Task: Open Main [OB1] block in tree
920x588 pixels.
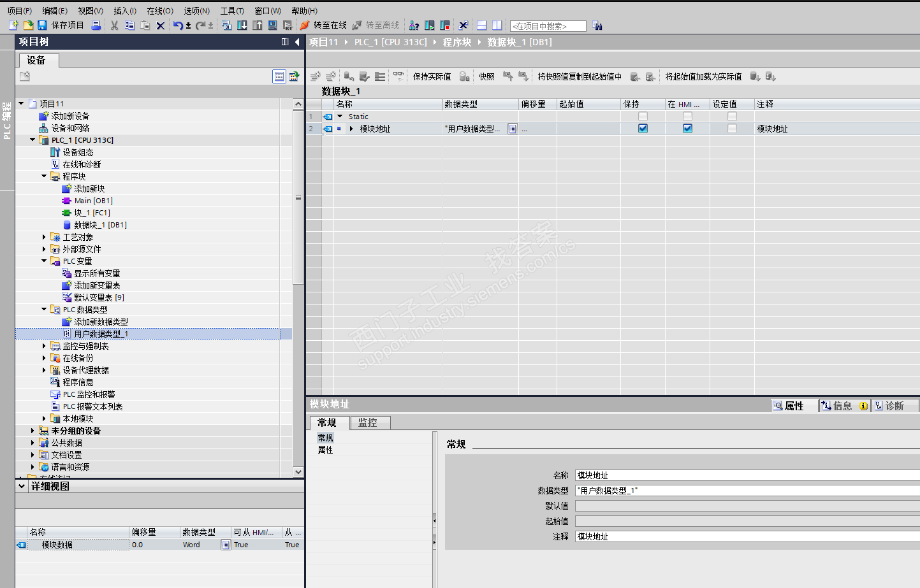Action: 93,201
